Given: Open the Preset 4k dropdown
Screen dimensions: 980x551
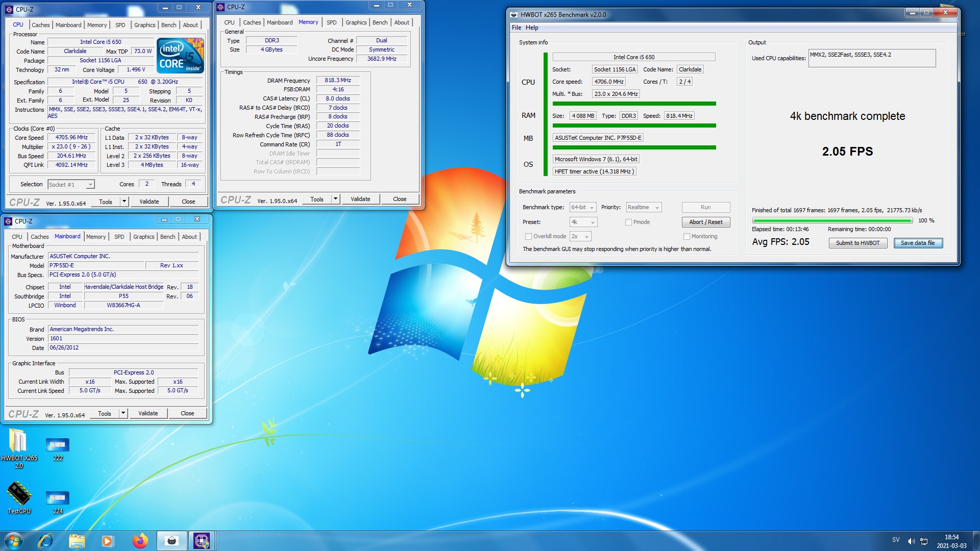Looking at the screenshot, I should pos(583,222).
